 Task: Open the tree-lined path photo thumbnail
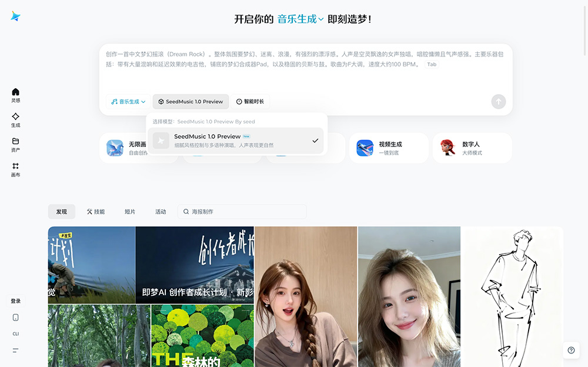point(99,336)
